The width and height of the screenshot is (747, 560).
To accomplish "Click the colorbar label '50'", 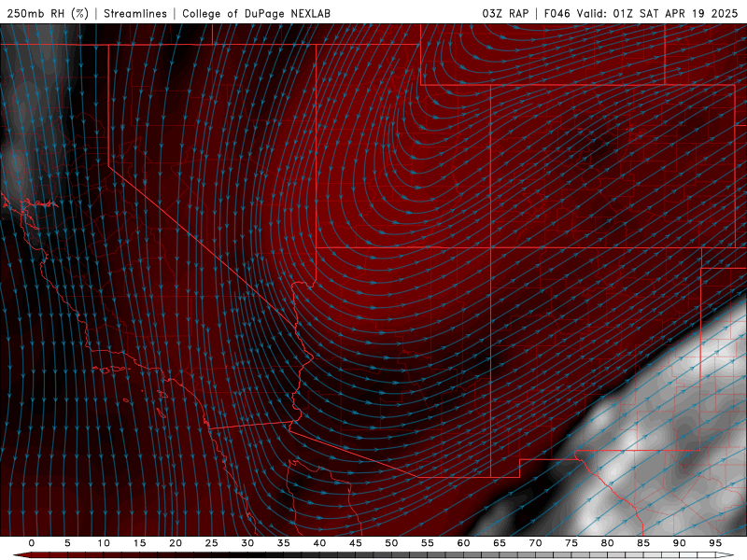I will coord(391,543).
